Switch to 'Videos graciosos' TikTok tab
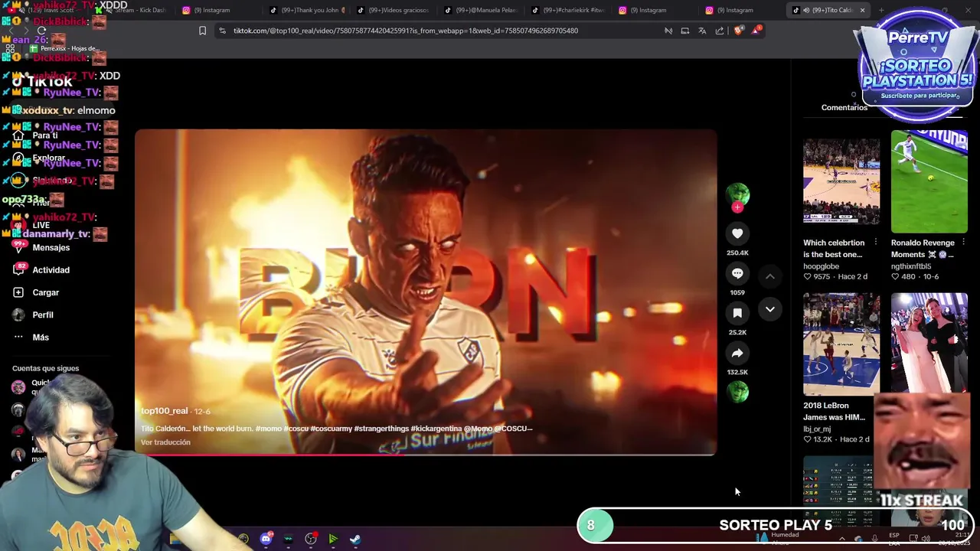The height and width of the screenshot is (551, 980). [x=396, y=10]
